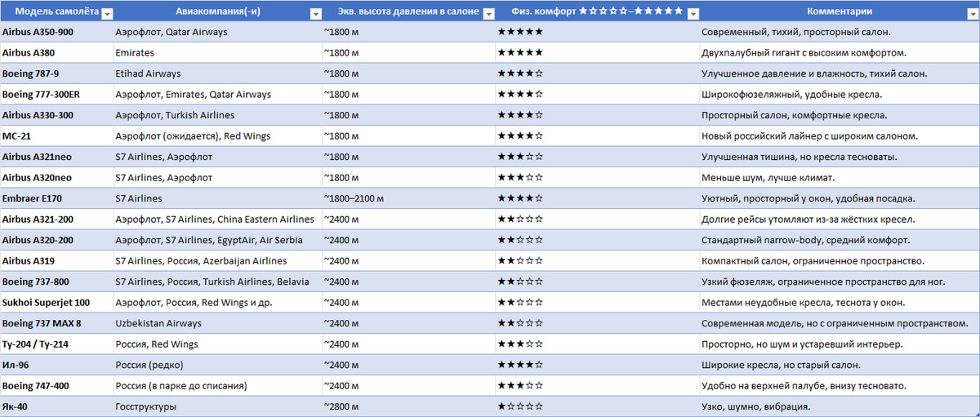Select the Airbus A319 cell

(56, 261)
